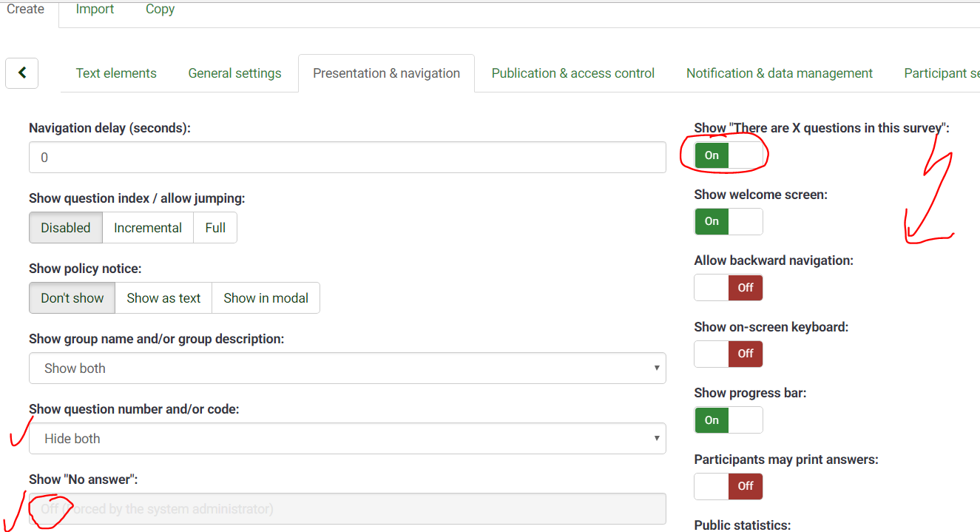Select the Import tab

point(95,10)
